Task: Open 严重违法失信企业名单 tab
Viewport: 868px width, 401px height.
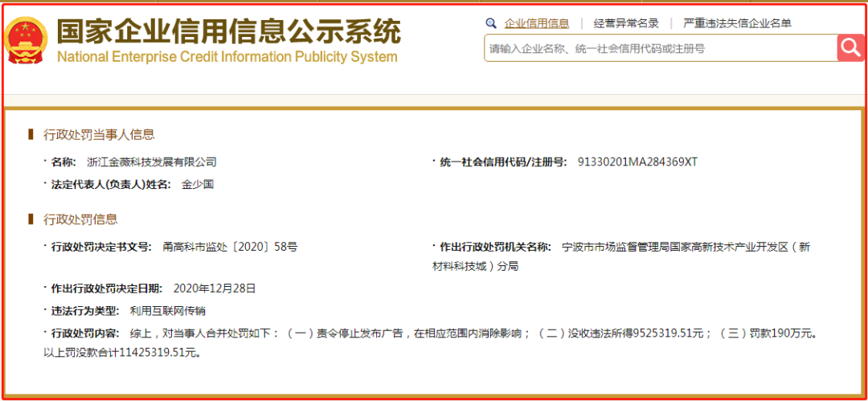Action: pyautogui.click(x=737, y=23)
